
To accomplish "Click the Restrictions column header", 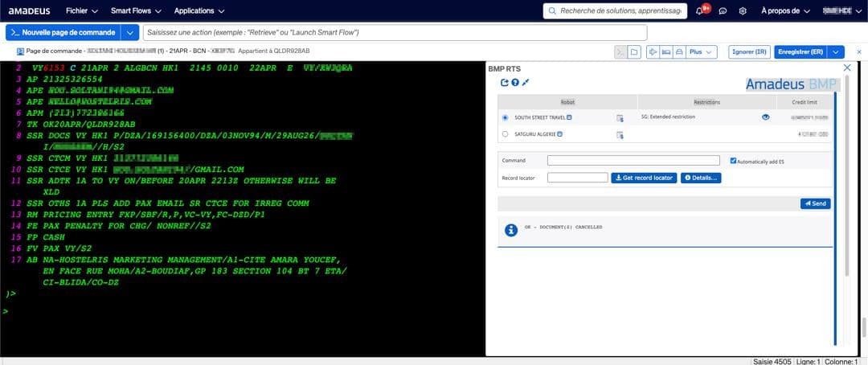I will coord(707,102).
